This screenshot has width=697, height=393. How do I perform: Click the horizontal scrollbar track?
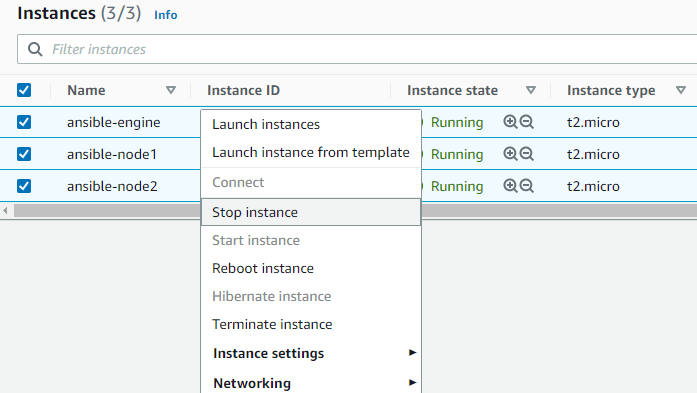[558, 210]
